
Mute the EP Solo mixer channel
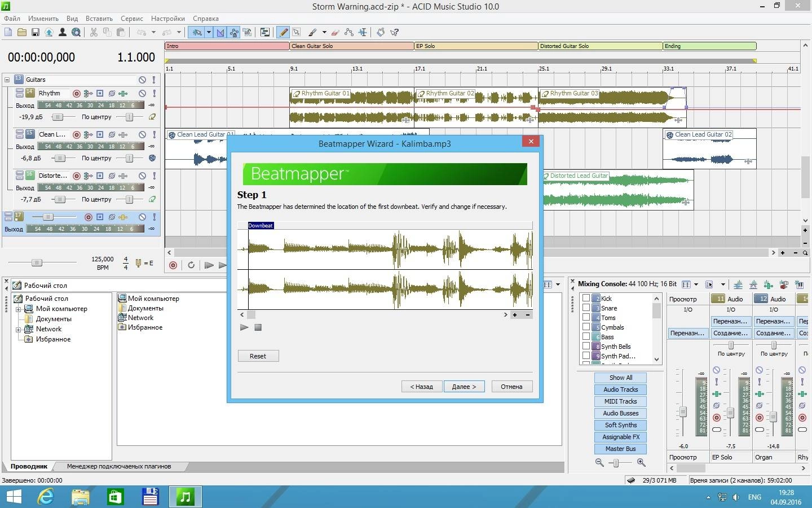717,370
